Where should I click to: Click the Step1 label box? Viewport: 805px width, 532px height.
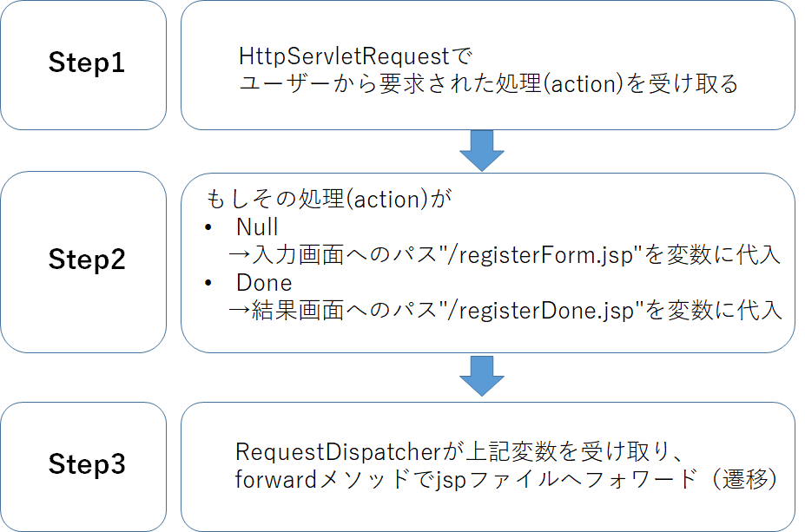[83, 65]
